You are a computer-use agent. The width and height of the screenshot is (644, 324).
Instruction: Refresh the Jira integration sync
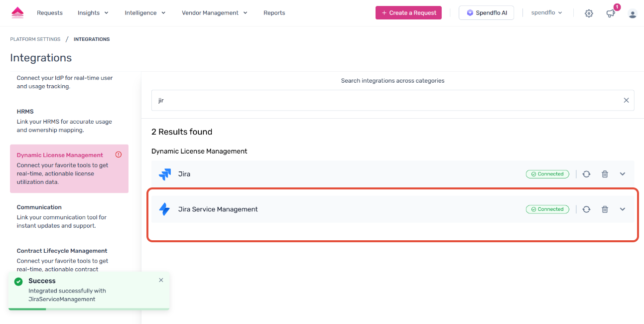586,174
